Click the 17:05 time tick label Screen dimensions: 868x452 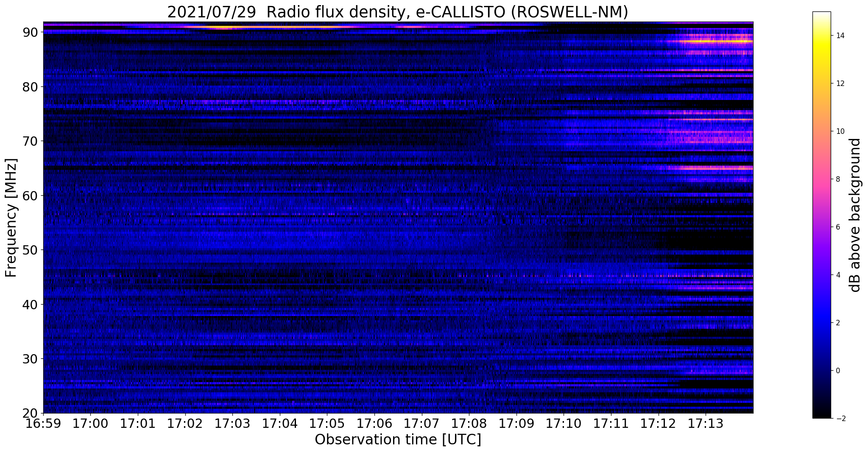pos(327,423)
